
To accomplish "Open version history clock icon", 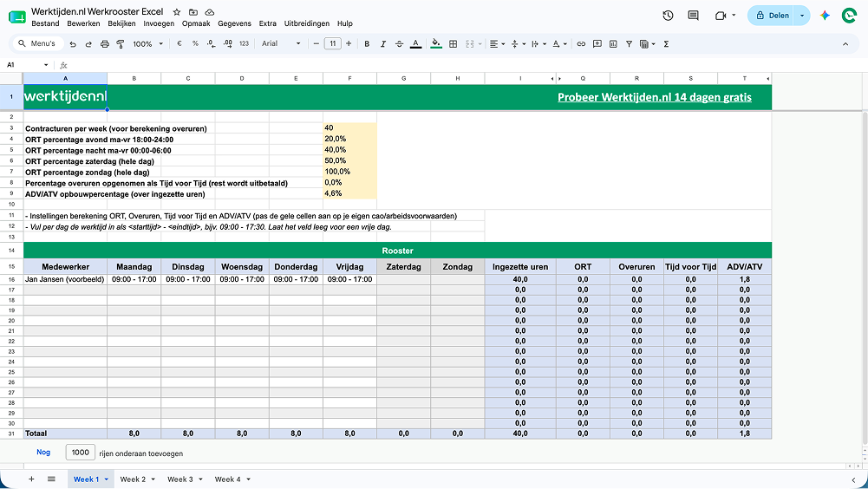I will (668, 16).
